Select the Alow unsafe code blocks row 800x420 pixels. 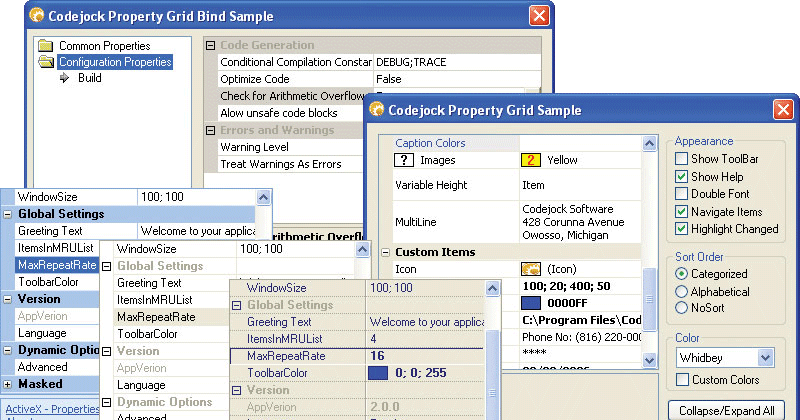coord(290,113)
